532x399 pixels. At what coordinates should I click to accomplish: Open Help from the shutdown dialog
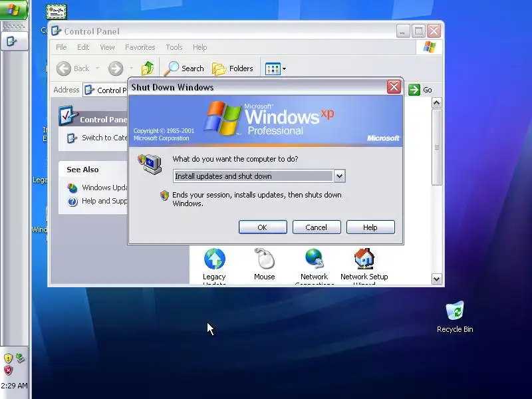click(370, 227)
